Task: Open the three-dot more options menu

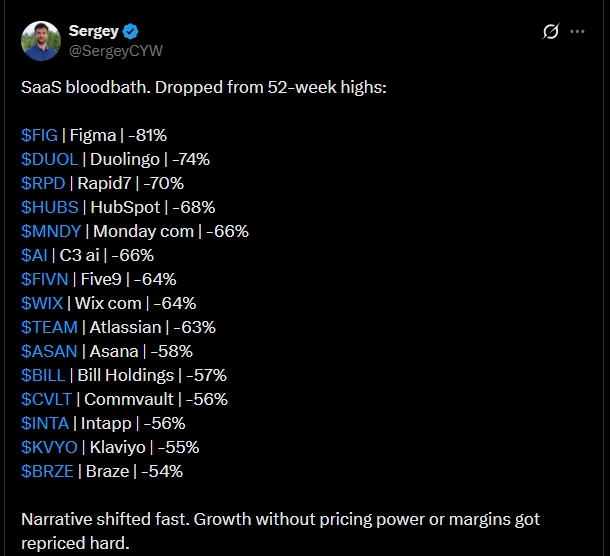Action: click(577, 32)
